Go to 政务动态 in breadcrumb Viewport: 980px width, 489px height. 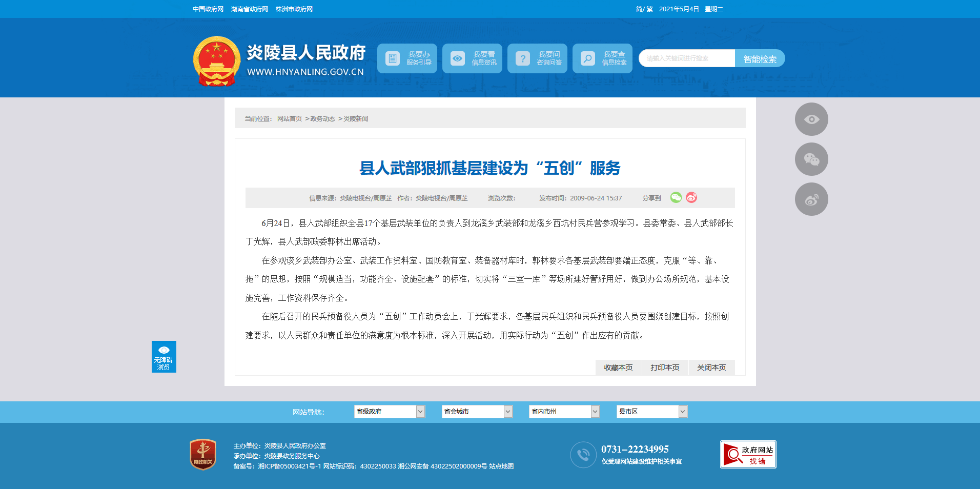(x=322, y=119)
